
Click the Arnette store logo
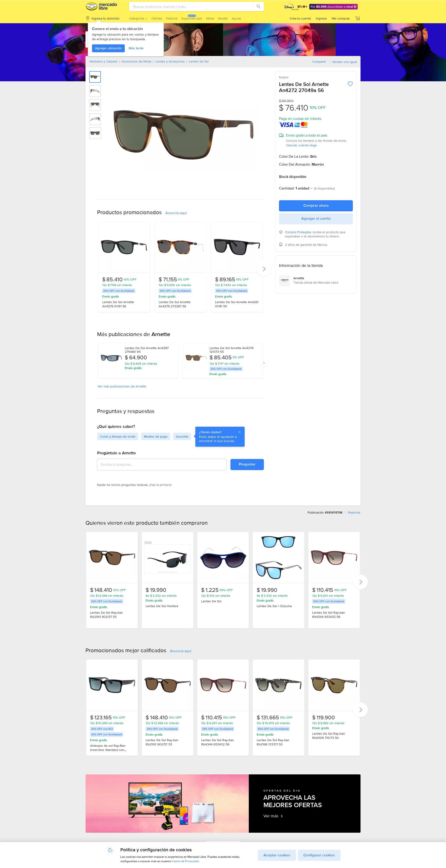pyautogui.click(x=284, y=280)
